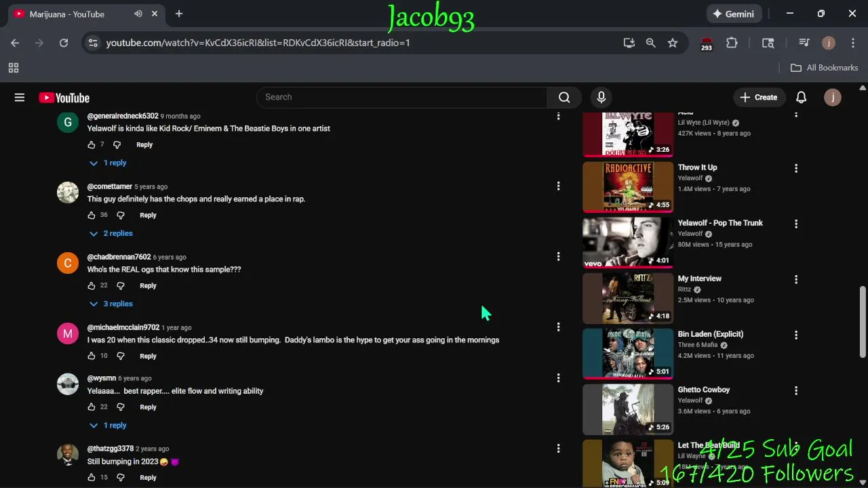
Task: Open options for @chadbrennan7602 comment
Action: click(x=558, y=256)
